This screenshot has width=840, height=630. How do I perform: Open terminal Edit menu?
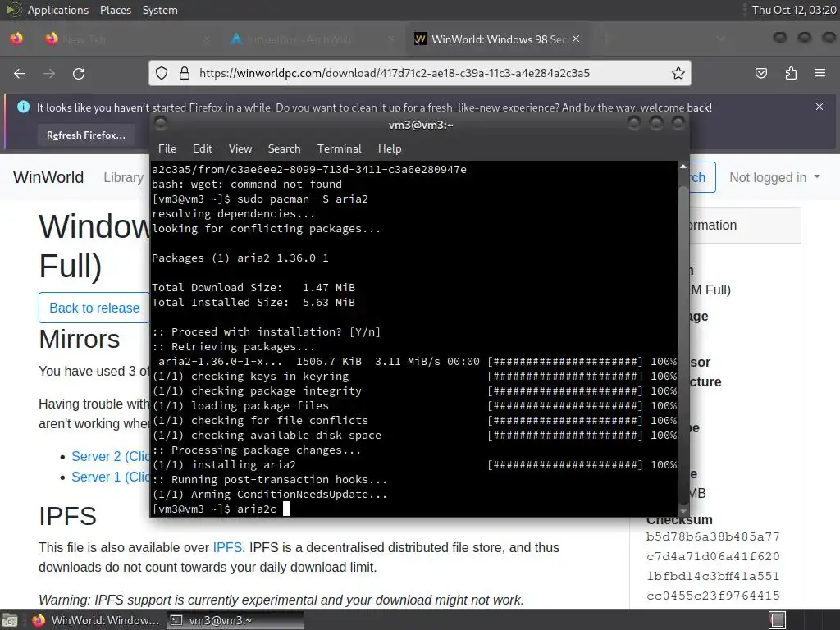pos(203,148)
